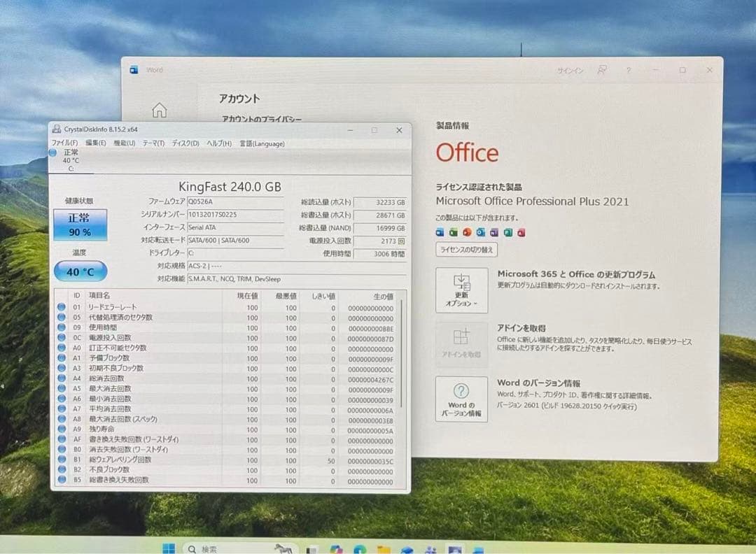The width and height of the screenshot is (756, 554).
Task: Select the Excel icon under included products
Action: (454, 232)
